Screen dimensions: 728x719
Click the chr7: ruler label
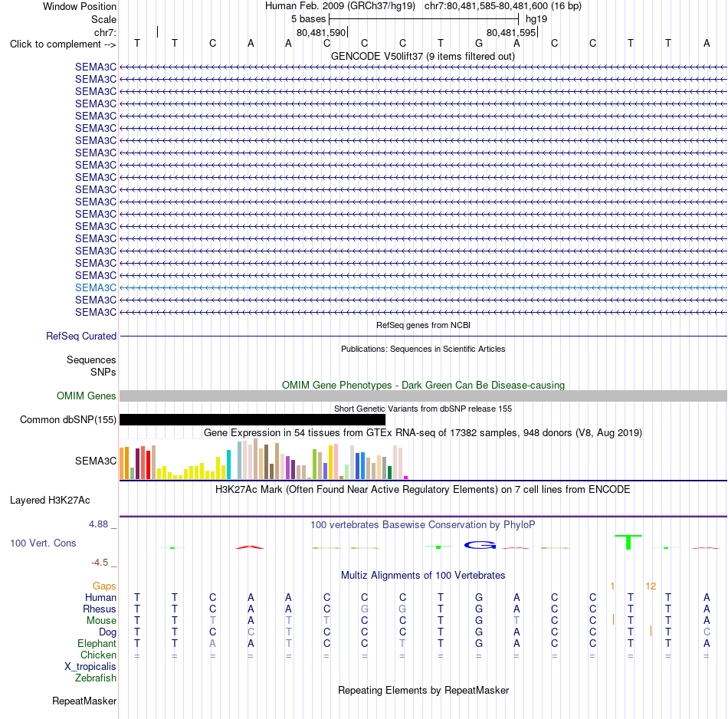[105, 32]
